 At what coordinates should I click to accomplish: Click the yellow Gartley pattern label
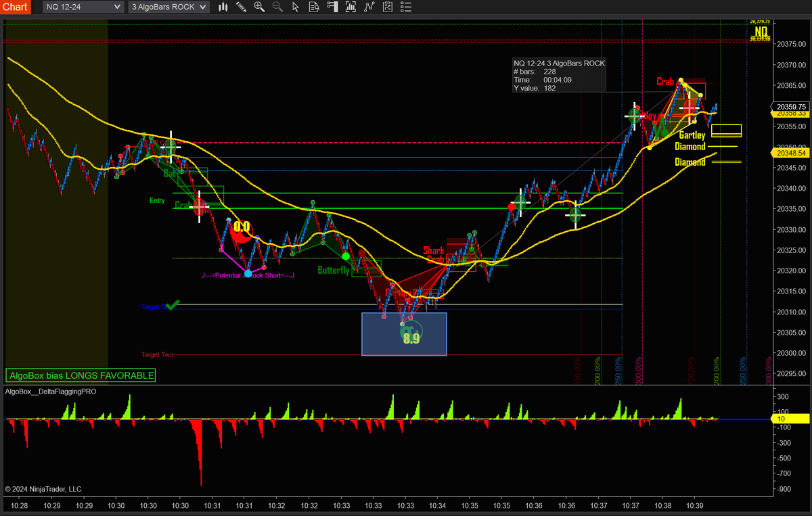692,135
